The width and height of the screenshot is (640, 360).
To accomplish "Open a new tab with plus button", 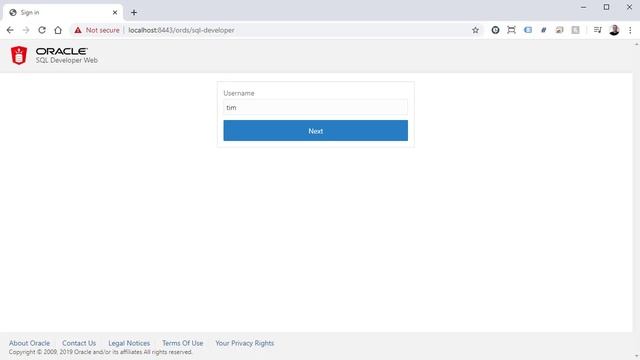I will click(x=134, y=13).
